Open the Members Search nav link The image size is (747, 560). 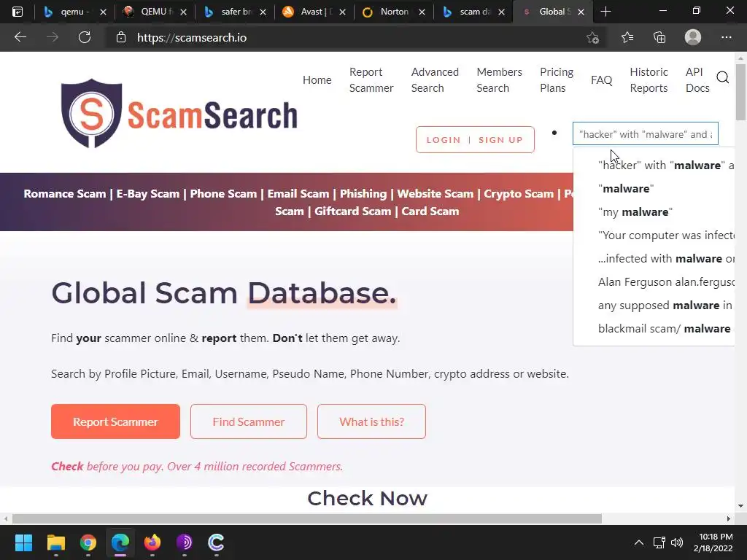coord(499,80)
